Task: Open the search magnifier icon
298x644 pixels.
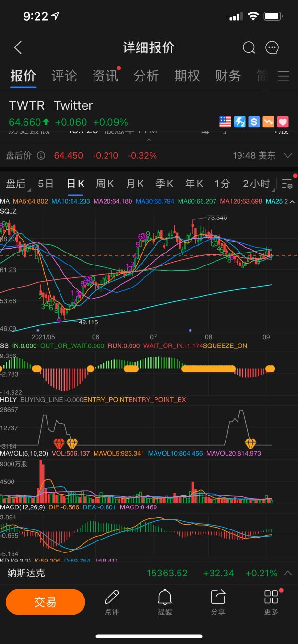Action: tap(249, 47)
